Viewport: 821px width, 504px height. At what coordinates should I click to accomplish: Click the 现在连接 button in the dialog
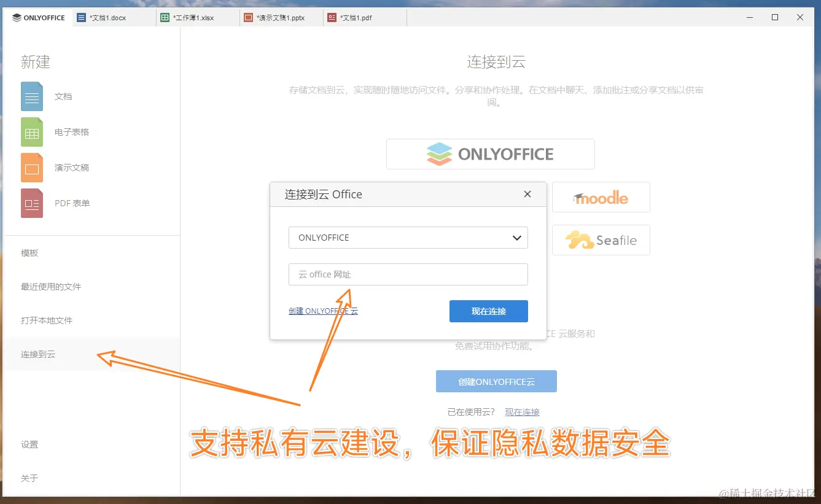tap(489, 311)
